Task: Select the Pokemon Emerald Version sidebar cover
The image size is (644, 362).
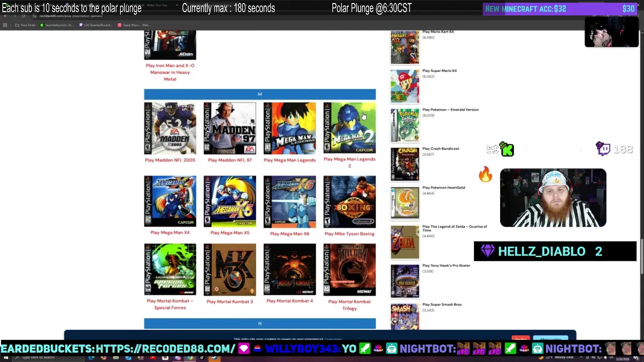Action: (405, 126)
